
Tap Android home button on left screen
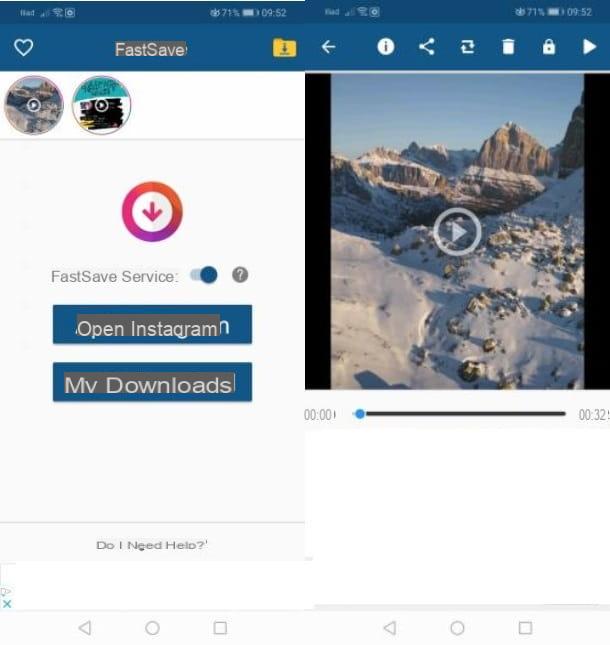[x=152, y=628]
